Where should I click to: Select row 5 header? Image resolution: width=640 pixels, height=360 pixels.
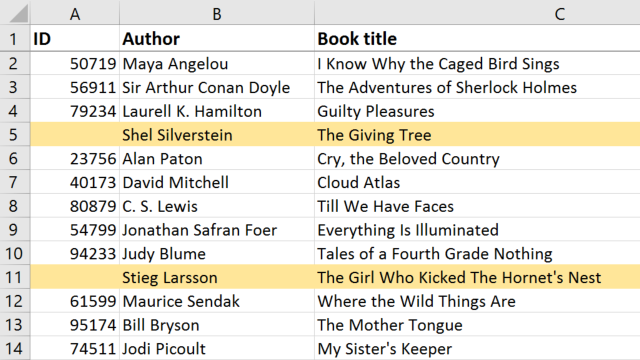[x=14, y=135]
